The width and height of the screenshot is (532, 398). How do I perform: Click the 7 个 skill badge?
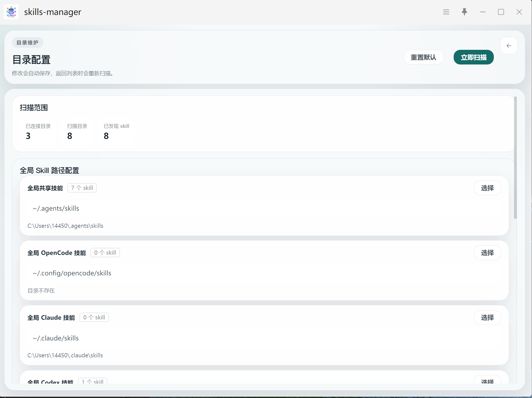pyautogui.click(x=82, y=188)
